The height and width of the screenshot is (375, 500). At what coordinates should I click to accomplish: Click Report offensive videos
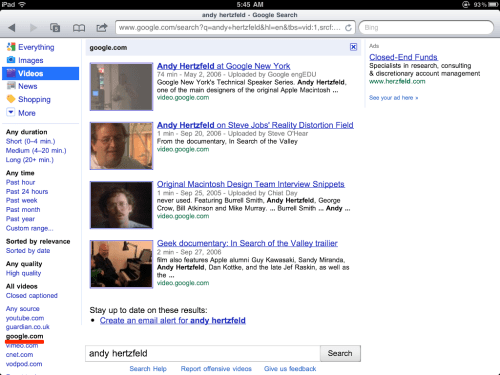point(216,369)
